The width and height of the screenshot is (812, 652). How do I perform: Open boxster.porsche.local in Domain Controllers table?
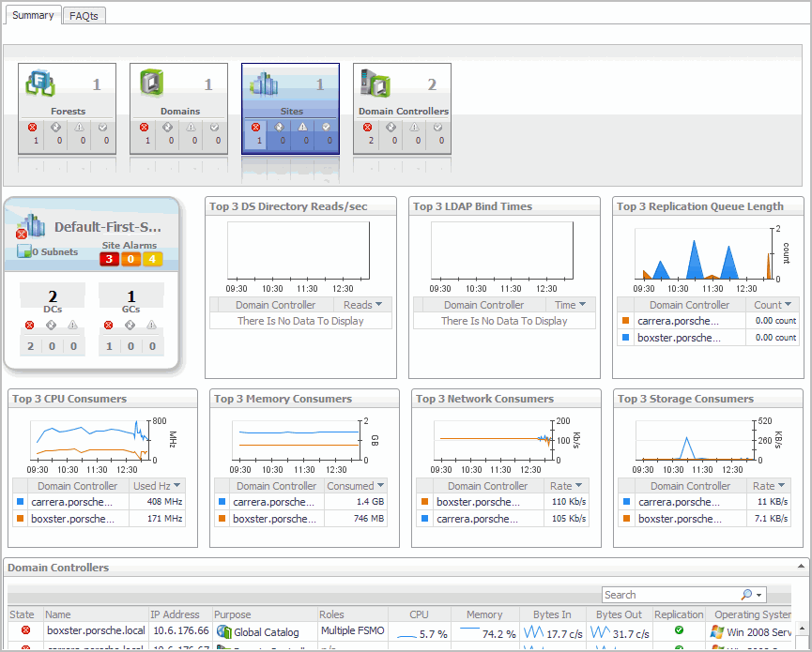click(95, 632)
